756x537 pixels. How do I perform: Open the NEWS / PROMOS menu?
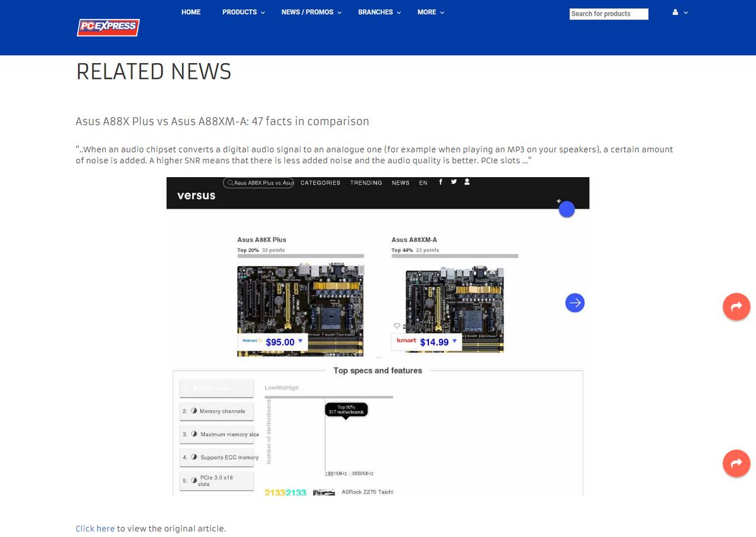tap(307, 11)
